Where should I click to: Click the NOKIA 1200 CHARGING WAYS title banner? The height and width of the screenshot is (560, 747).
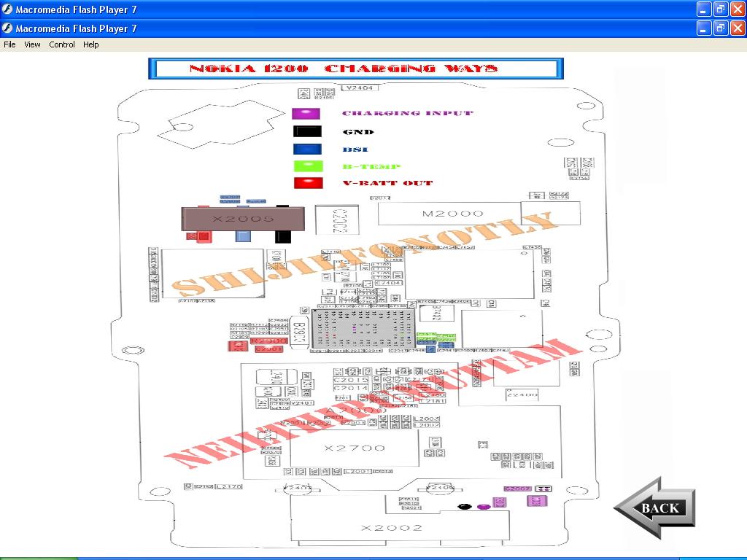(356, 69)
